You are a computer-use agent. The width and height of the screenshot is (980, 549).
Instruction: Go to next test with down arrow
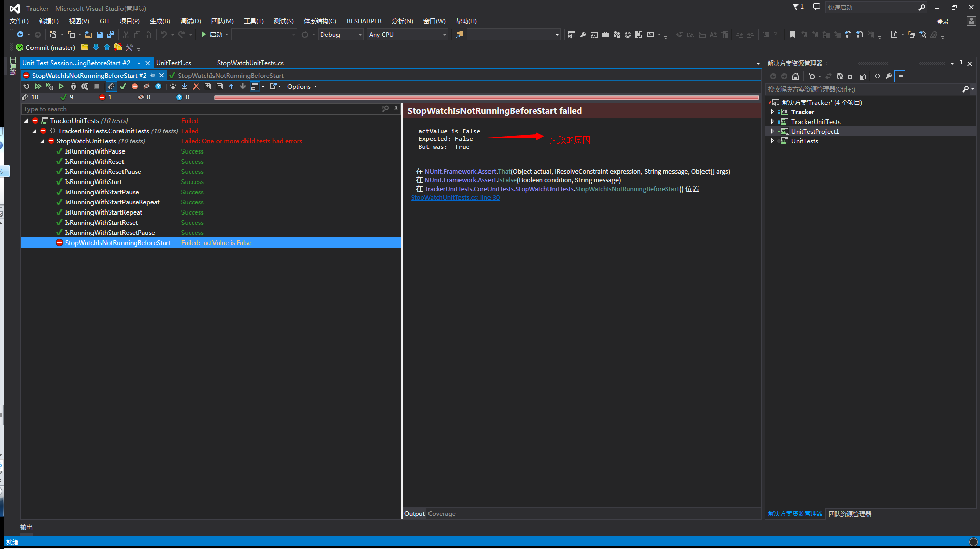click(x=242, y=86)
